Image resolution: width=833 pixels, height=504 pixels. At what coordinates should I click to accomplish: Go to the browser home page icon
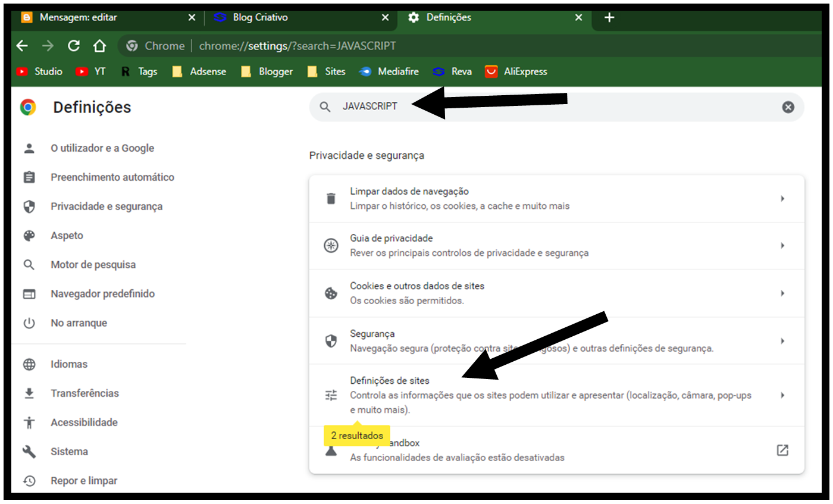[99, 46]
